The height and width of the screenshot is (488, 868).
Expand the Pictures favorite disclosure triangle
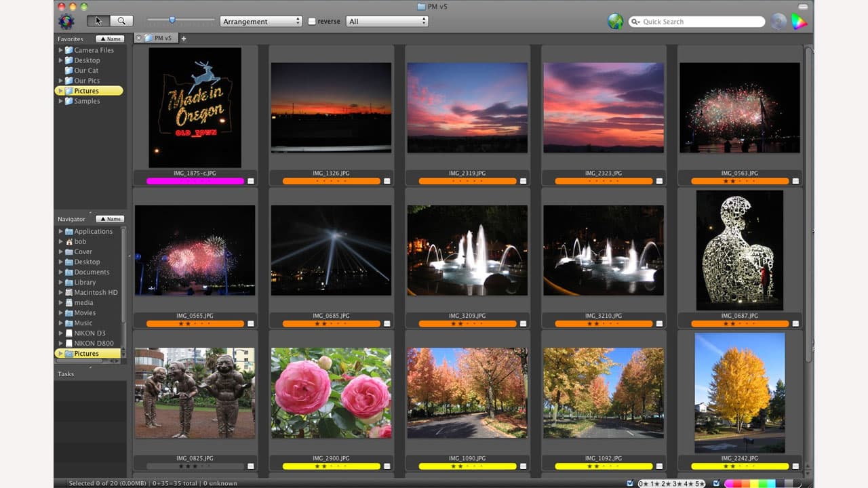click(x=60, y=91)
